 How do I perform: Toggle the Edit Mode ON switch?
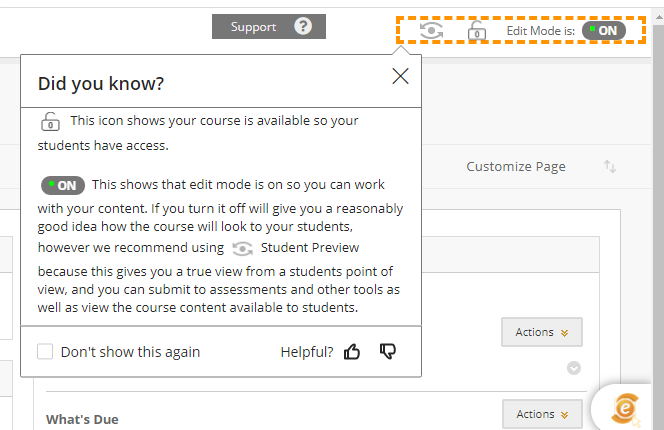604,31
